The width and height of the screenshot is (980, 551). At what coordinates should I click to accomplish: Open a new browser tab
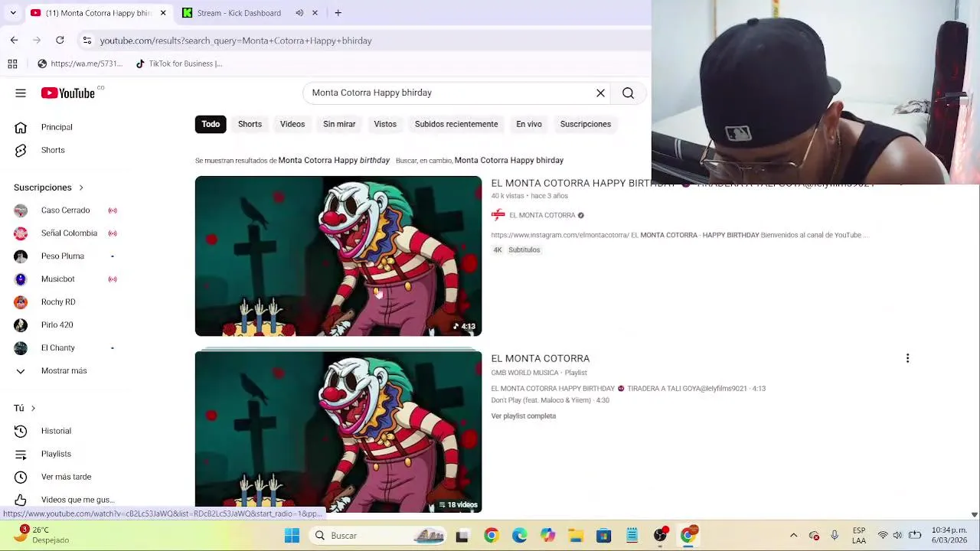click(x=338, y=13)
